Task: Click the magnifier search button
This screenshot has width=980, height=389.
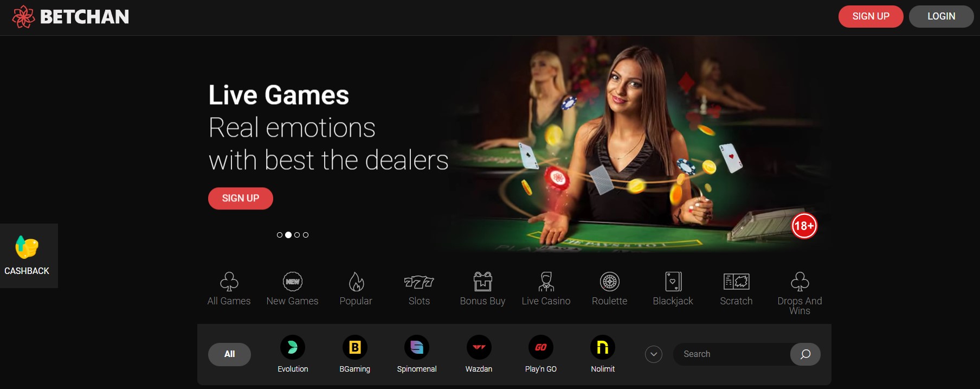Action: (x=805, y=354)
